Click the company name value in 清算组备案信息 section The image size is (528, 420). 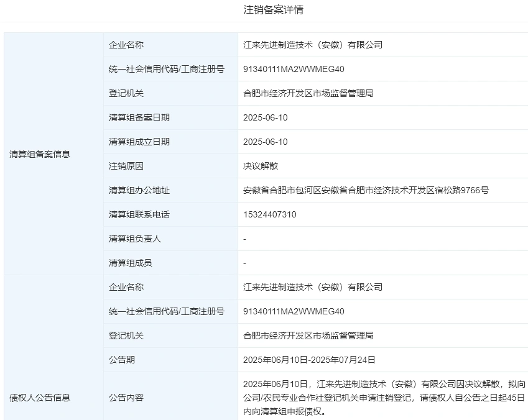click(313, 45)
